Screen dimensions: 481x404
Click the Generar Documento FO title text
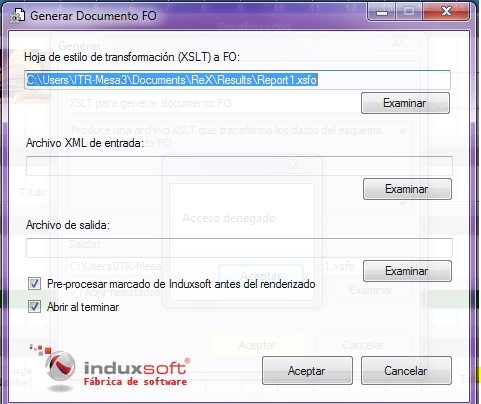93,16
